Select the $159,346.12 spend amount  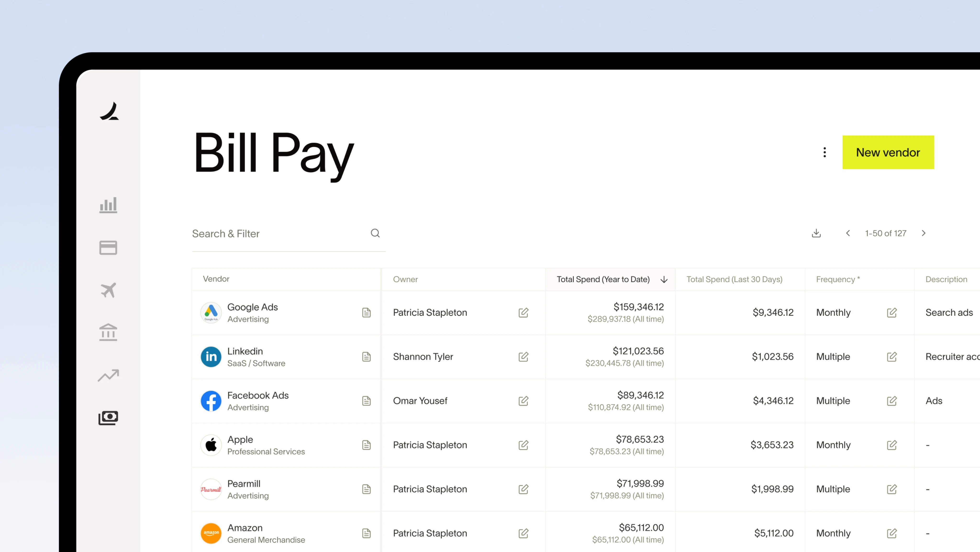coord(638,307)
